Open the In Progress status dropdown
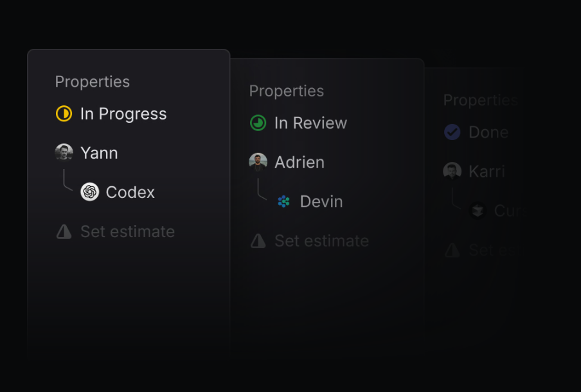This screenshot has height=392, width=581. [123, 114]
